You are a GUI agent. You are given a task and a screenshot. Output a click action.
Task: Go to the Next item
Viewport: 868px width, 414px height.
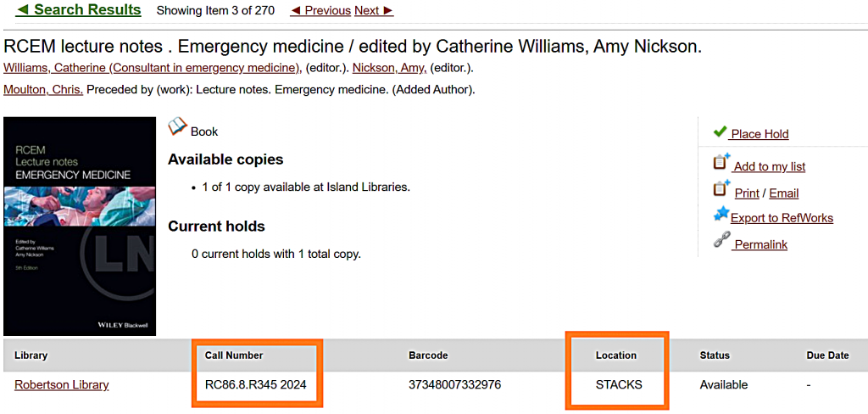[374, 11]
